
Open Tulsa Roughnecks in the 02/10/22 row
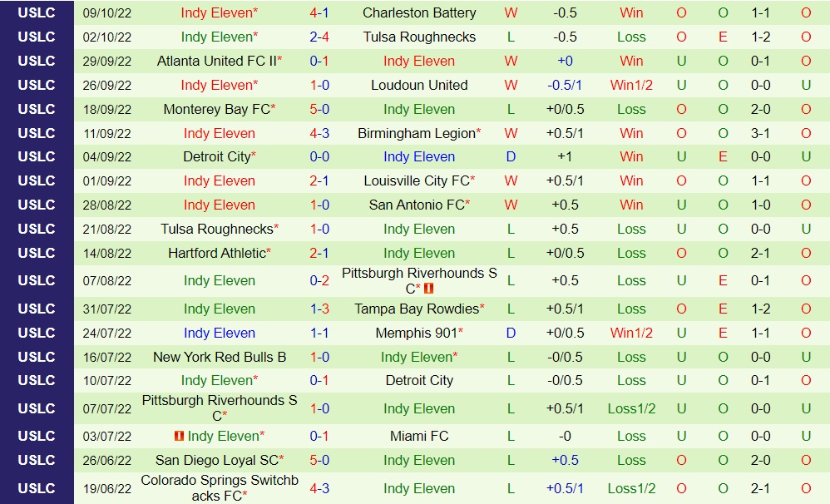click(419, 37)
